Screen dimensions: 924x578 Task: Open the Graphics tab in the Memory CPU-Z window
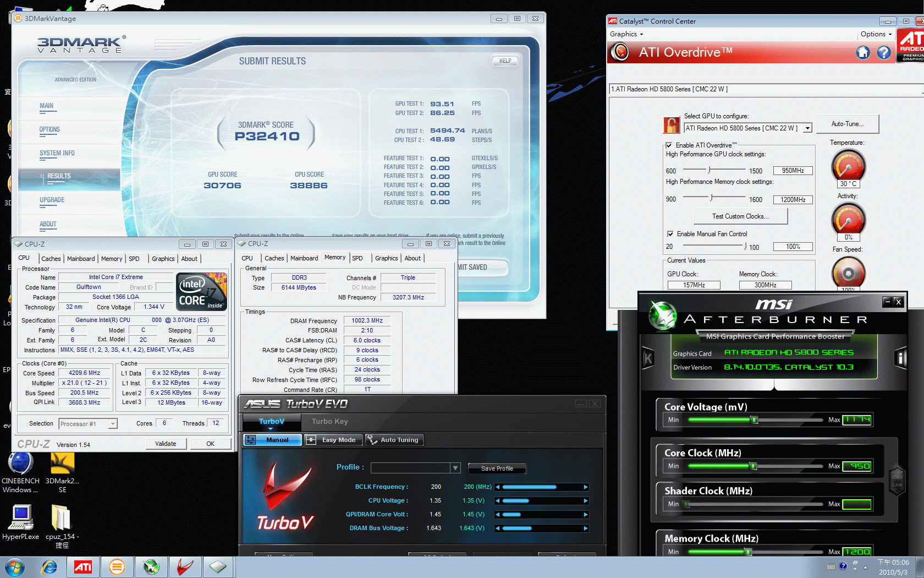pos(387,258)
